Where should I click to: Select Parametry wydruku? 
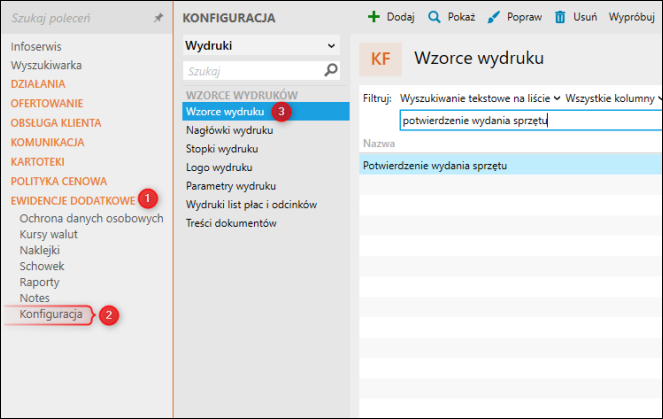coord(231,186)
